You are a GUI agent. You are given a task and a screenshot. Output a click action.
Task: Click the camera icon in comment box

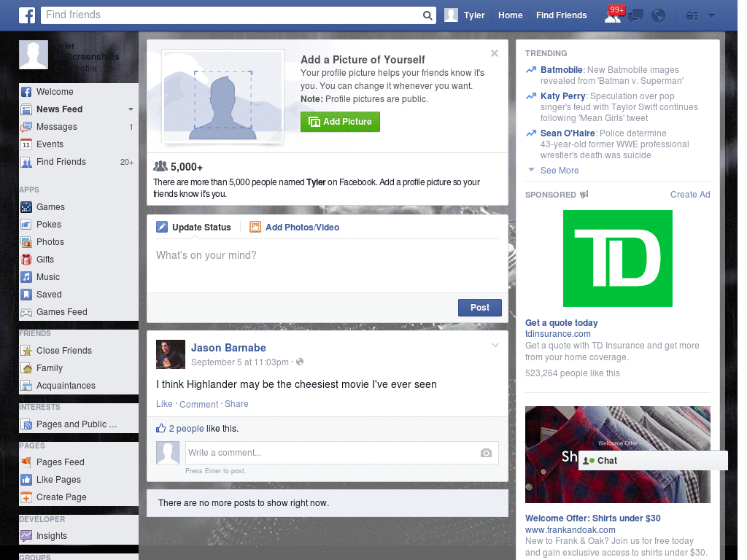point(486,453)
